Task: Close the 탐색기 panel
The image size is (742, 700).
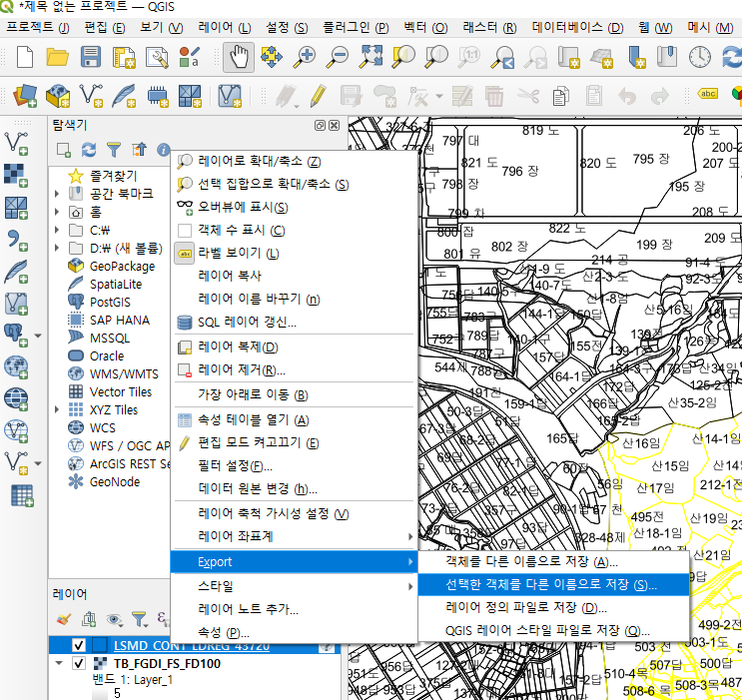Action: tap(335, 125)
